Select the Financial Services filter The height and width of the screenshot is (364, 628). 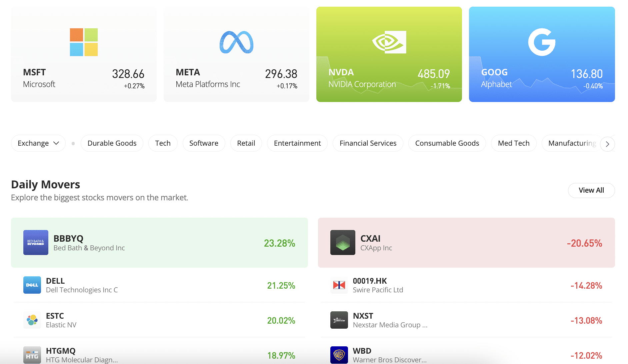pyautogui.click(x=368, y=143)
